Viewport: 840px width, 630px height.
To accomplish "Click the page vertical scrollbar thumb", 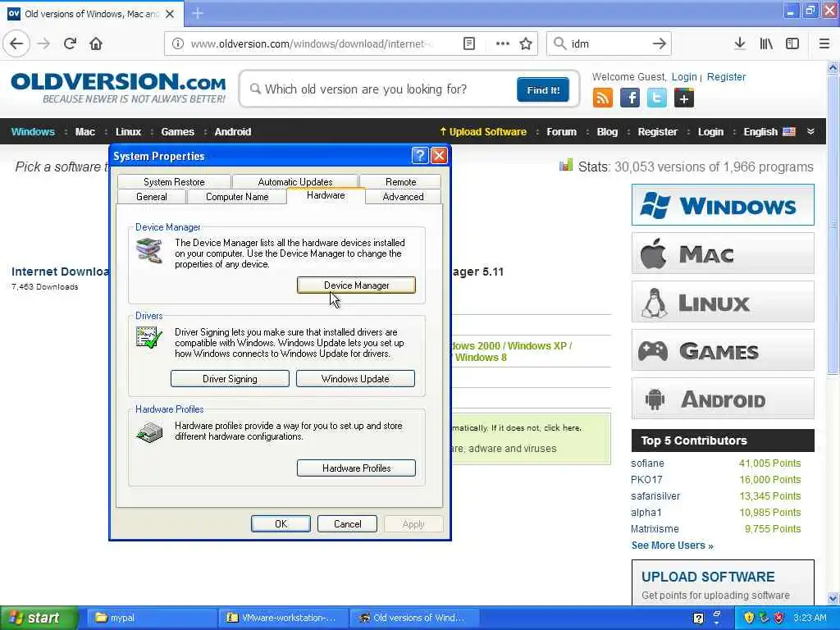I will point(833,225).
